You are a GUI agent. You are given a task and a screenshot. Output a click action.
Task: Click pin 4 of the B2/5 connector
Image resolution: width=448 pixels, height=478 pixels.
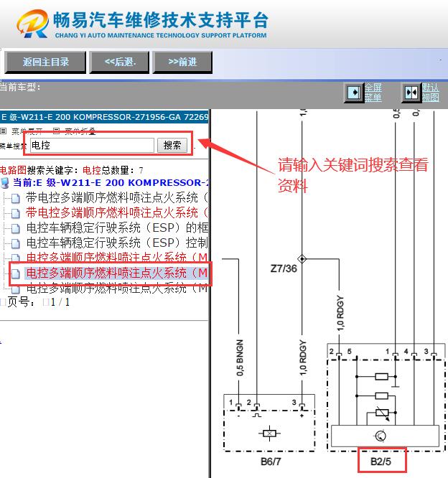tap(406, 352)
